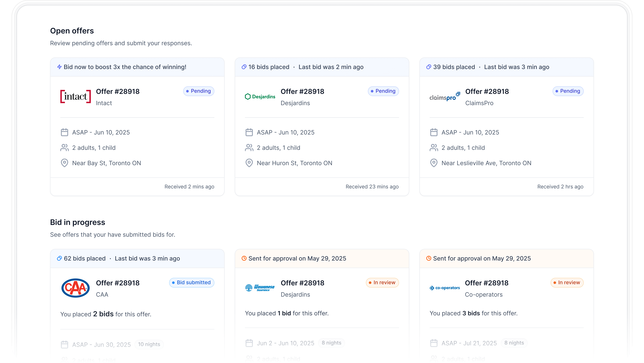
Task: Select the Open offers section heading
Action: point(72,30)
